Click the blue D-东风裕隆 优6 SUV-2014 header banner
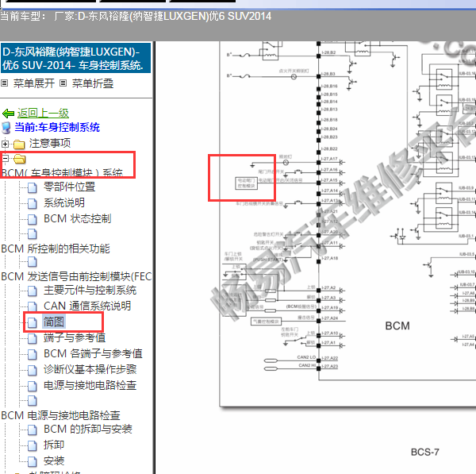476x474 pixels. pos(75,58)
